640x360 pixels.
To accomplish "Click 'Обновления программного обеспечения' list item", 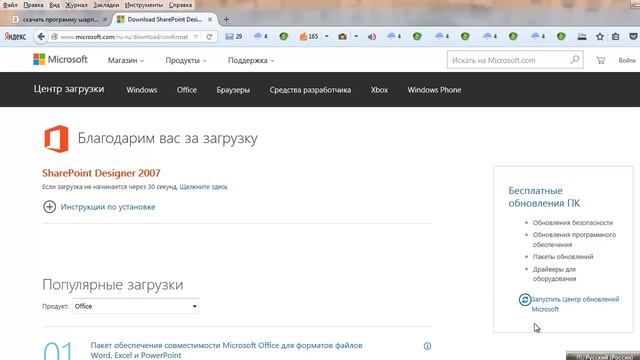I will point(574,240).
